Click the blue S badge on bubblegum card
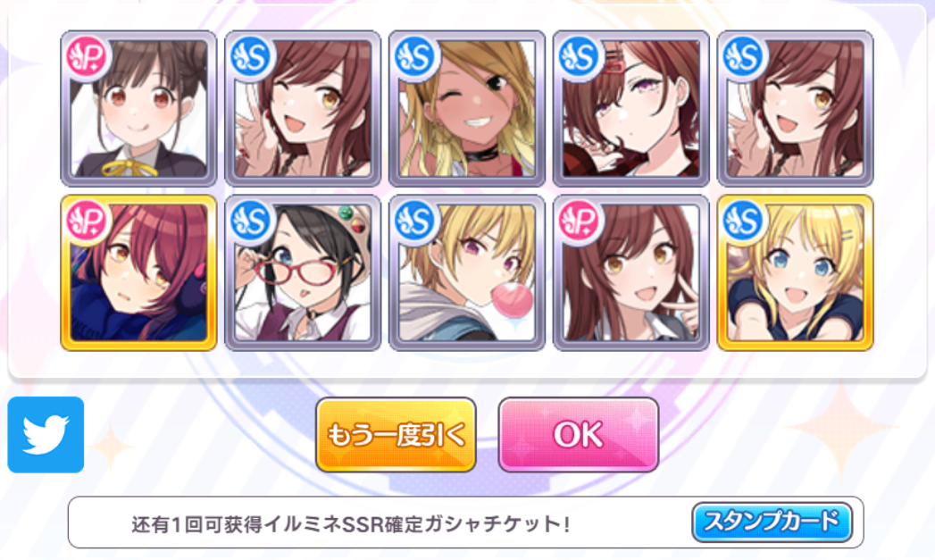This screenshot has width=935, height=560. coord(415,221)
